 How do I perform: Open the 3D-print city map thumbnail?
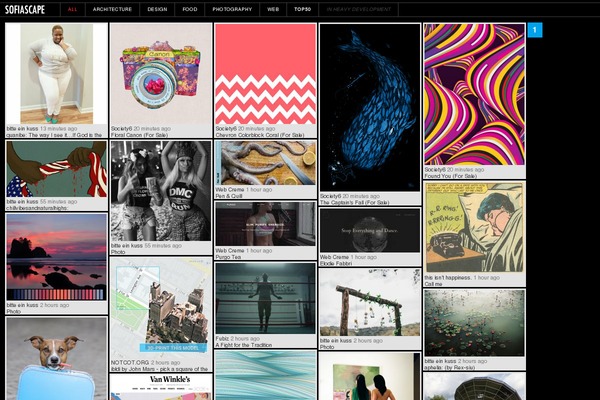(161, 308)
